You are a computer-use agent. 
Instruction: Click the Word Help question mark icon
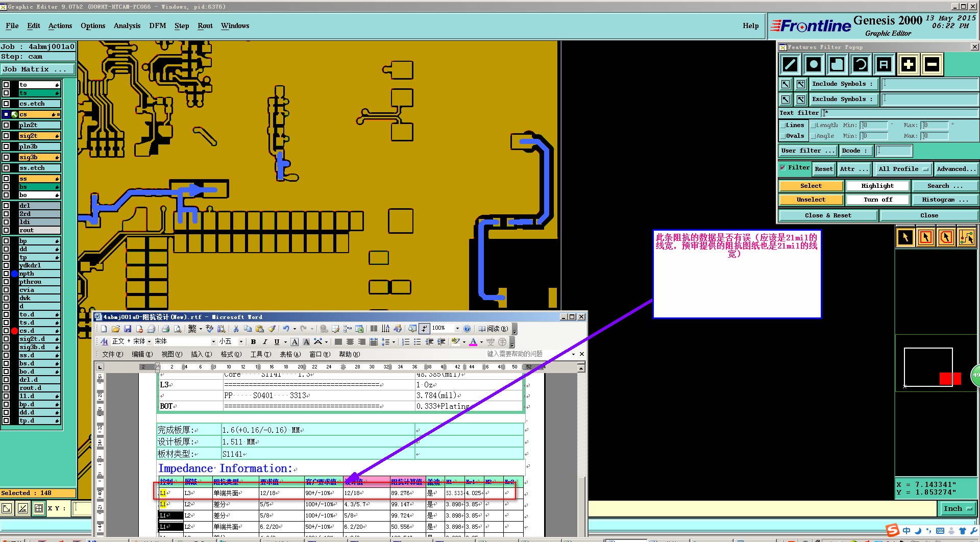coord(467,329)
